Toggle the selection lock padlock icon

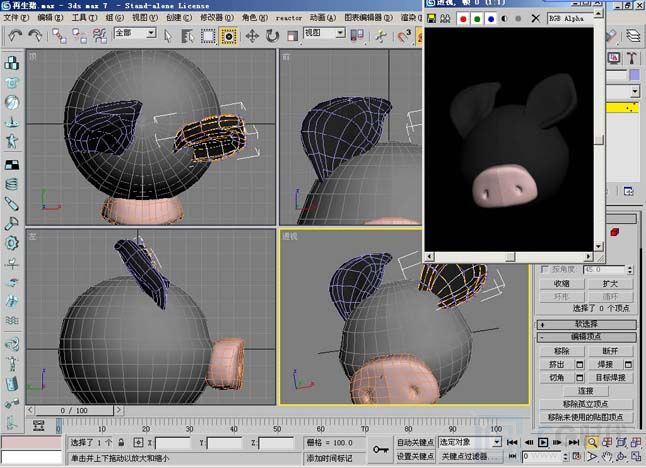coord(121,442)
